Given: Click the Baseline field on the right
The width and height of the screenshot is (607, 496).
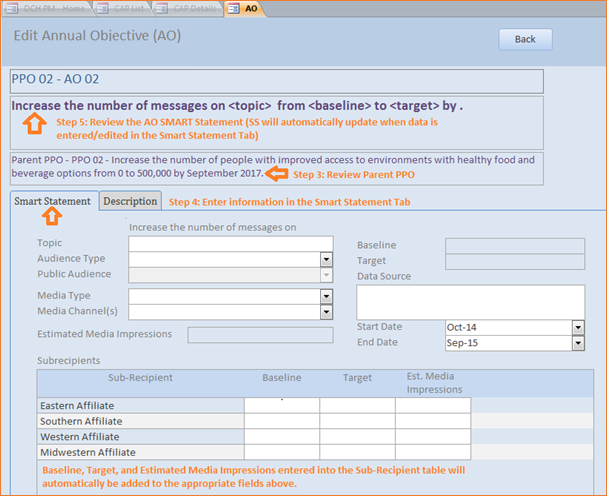Looking at the screenshot, I should 515,246.
